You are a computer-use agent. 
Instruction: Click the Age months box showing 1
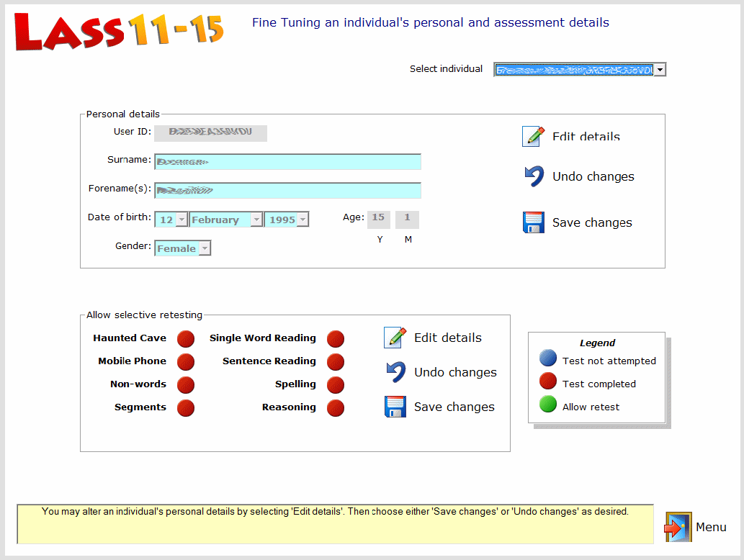tap(407, 220)
